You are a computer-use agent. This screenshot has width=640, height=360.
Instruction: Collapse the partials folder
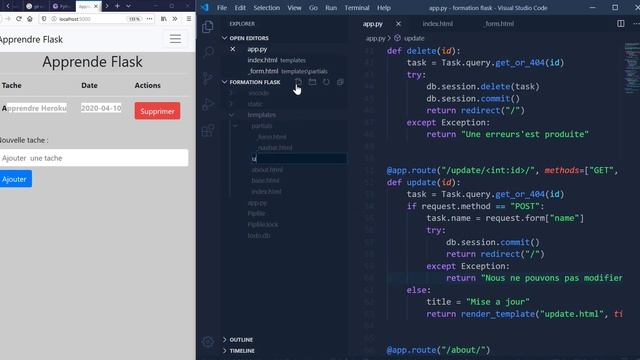click(235, 126)
